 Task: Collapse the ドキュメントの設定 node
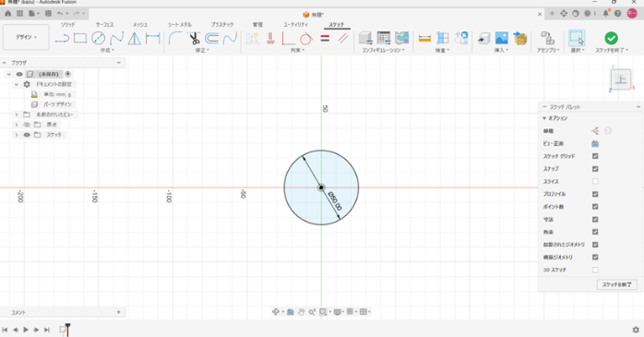coord(17,84)
